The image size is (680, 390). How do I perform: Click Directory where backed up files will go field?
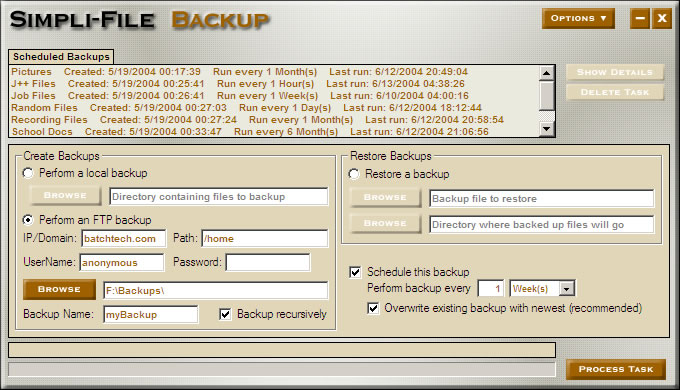pos(541,225)
